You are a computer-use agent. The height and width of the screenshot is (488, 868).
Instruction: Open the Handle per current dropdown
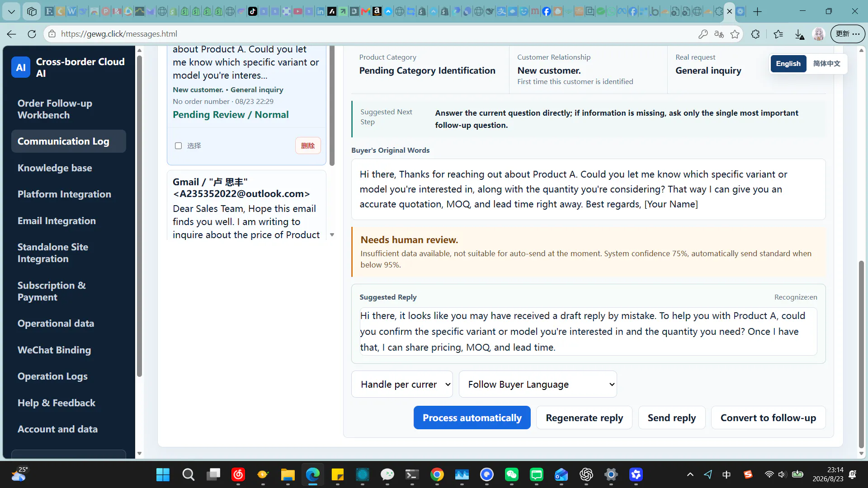tap(402, 384)
